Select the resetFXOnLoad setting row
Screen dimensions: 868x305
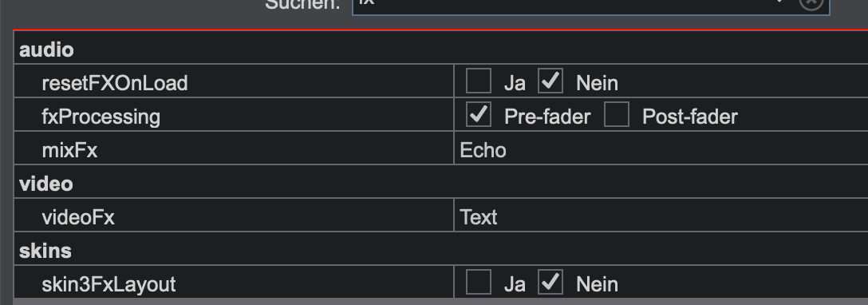(441, 82)
